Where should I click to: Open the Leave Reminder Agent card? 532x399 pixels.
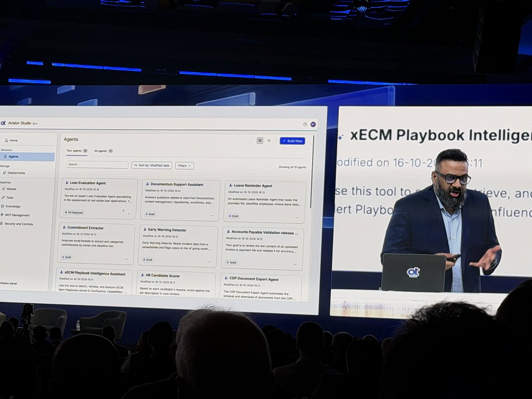click(x=264, y=202)
